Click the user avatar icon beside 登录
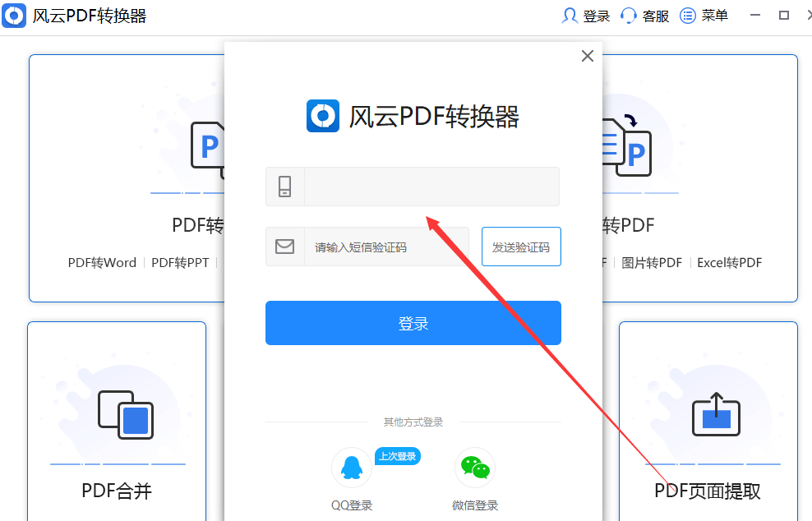 [570, 16]
